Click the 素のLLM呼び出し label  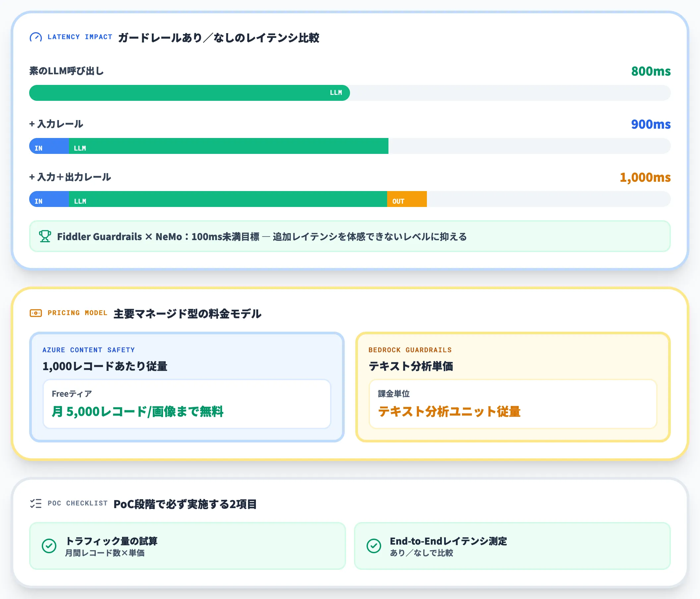point(67,71)
